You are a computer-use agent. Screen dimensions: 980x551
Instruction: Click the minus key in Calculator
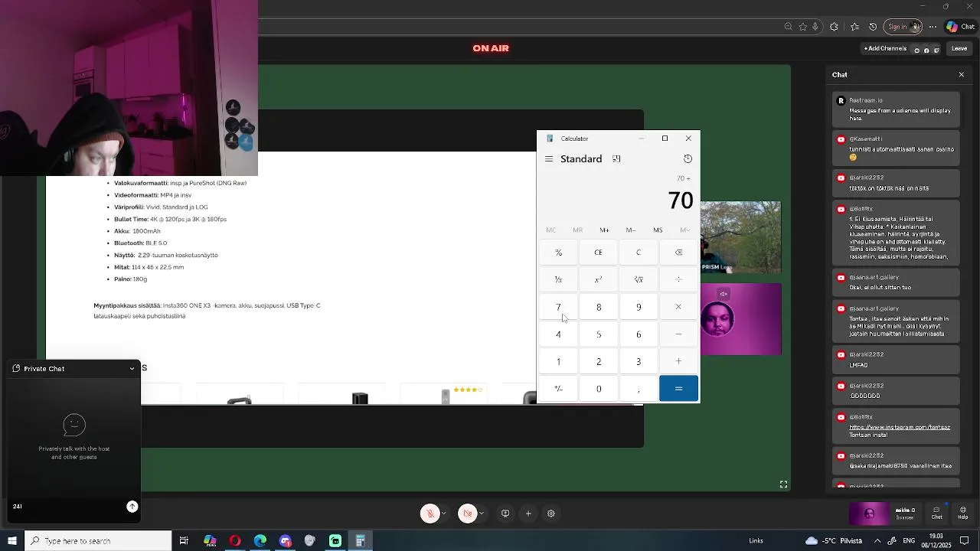(678, 334)
